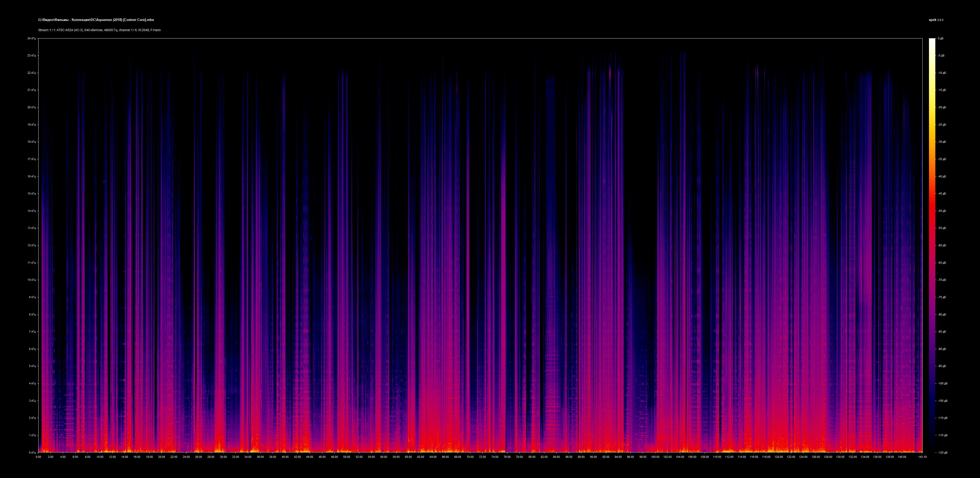The height and width of the screenshot is (478, 980).
Task: Select the 143:19 end time marker
Action: [922, 457]
